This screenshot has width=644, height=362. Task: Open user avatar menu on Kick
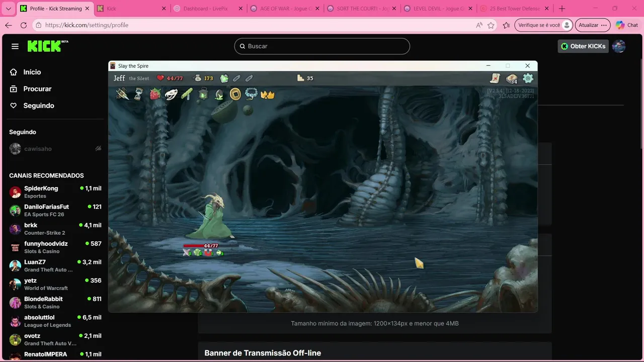tap(619, 46)
